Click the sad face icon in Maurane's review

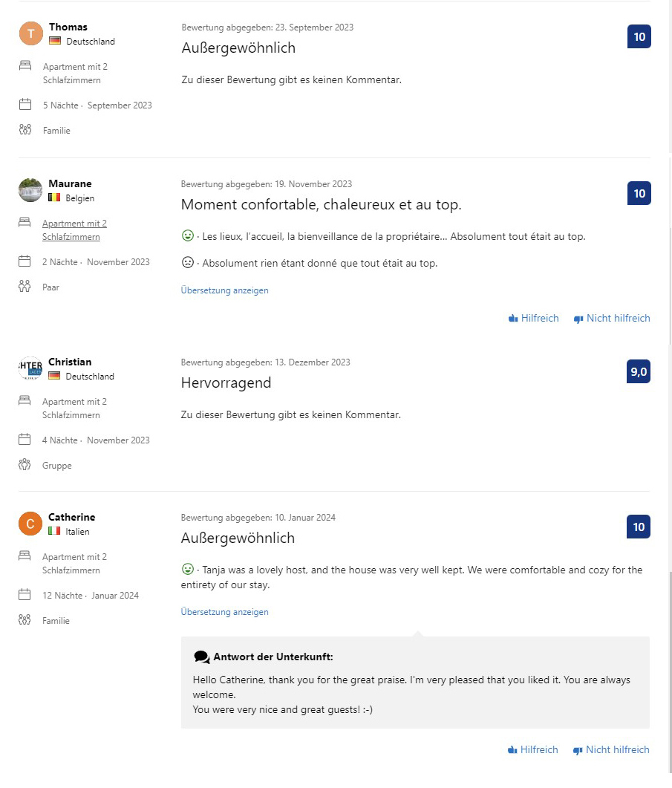(x=187, y=262)
